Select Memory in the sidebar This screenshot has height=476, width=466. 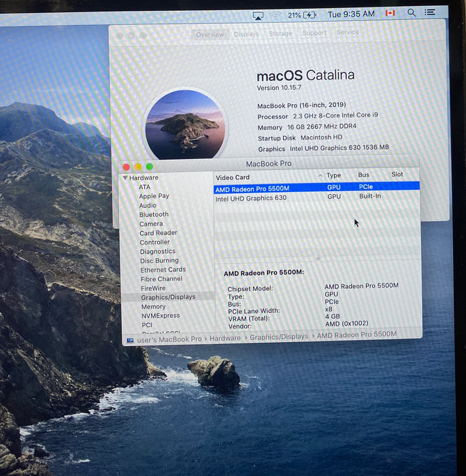click(154, 307)
